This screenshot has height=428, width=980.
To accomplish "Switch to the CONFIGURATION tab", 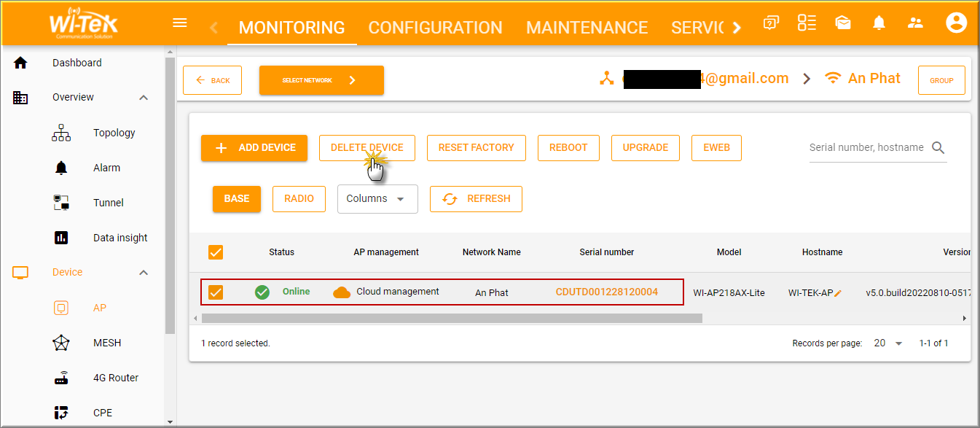I will [x=435, y=28].
